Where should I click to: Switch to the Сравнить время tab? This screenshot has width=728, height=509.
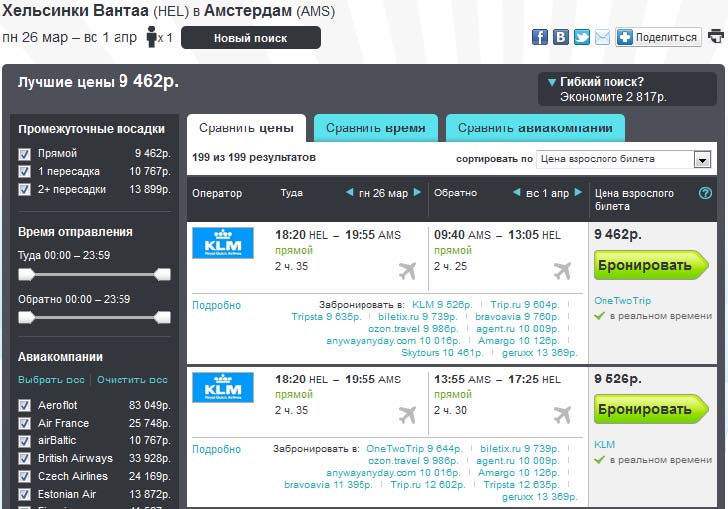pos(375,128)
